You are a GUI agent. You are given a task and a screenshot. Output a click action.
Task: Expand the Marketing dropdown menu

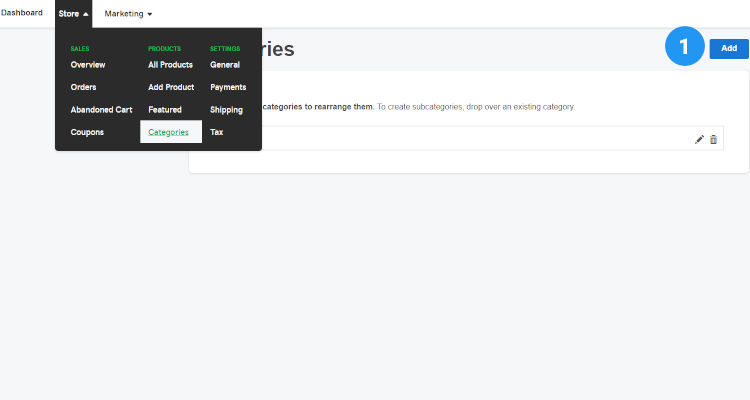click(128, 14)
